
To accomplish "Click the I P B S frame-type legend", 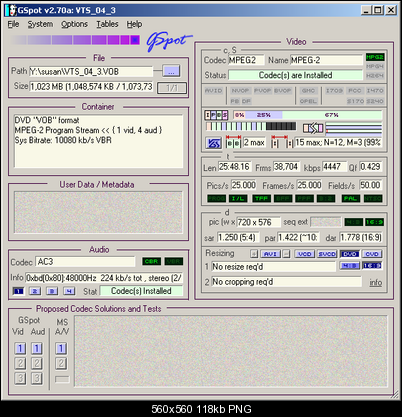I will (216, 115).
